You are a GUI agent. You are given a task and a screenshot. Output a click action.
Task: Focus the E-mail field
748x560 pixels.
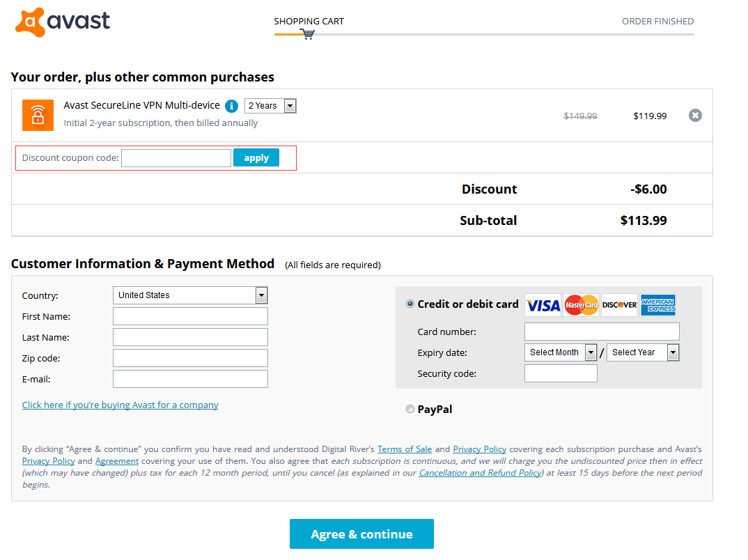[190, 379]
